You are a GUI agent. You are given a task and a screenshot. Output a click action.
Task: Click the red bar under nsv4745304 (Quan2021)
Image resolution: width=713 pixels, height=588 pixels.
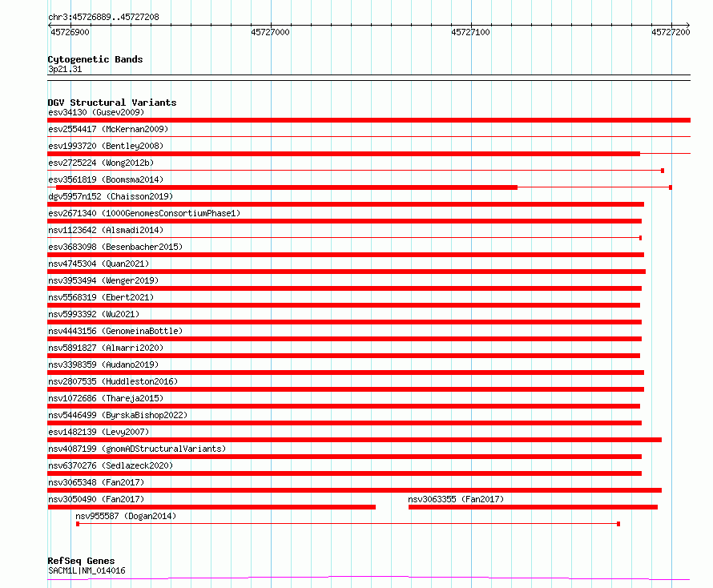(347, 272)
